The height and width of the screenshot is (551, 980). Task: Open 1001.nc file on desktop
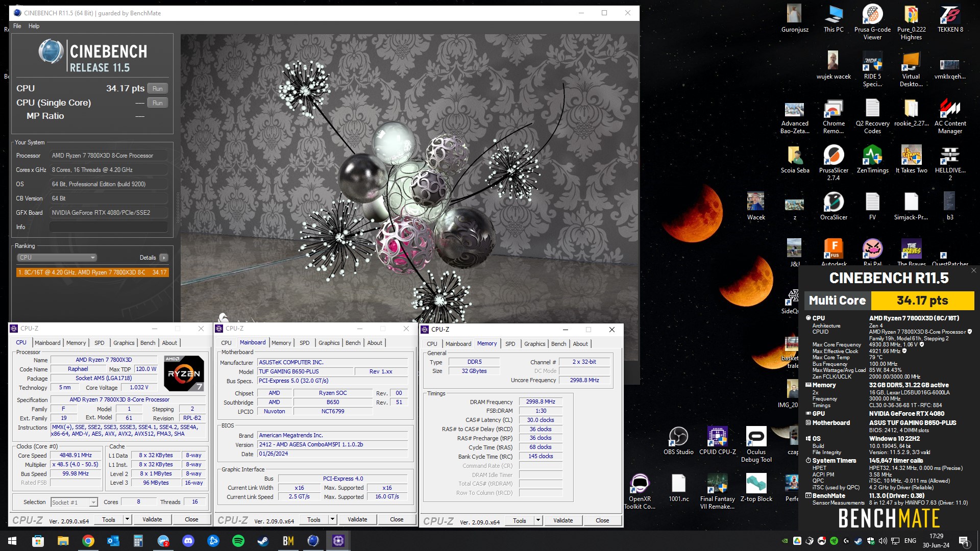(678, 488)
